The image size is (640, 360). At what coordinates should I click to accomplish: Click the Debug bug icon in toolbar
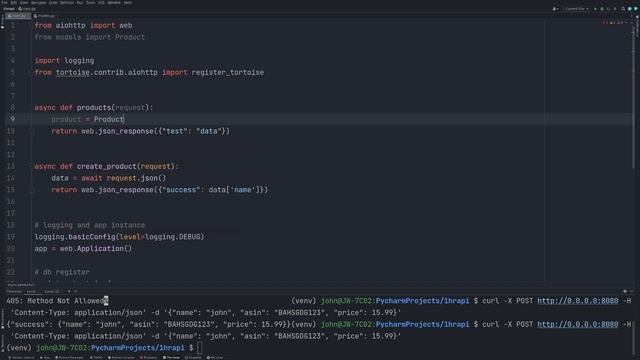[602, 9]
